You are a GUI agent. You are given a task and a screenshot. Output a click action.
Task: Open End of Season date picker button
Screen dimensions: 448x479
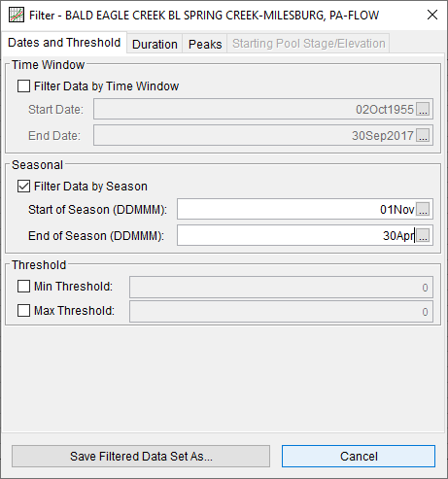(x=423, y=235)
